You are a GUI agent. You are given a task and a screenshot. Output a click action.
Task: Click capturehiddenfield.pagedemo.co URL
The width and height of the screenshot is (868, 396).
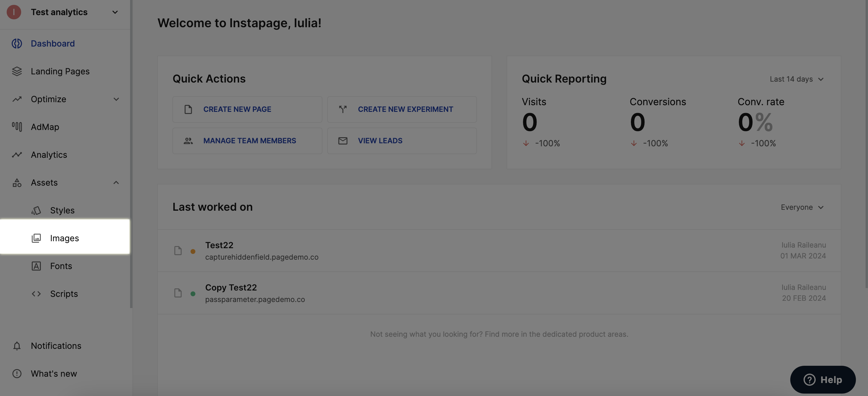pos(262,257)
